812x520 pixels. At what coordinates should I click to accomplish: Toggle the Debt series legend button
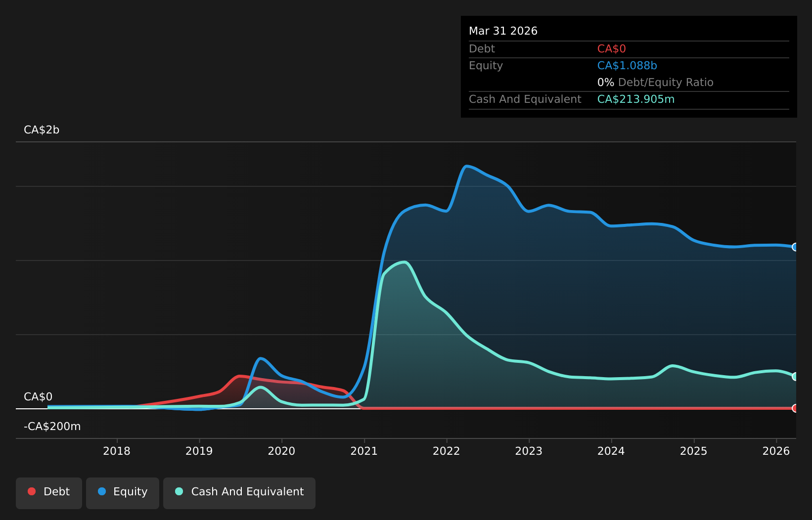click(x=49, y=493)
